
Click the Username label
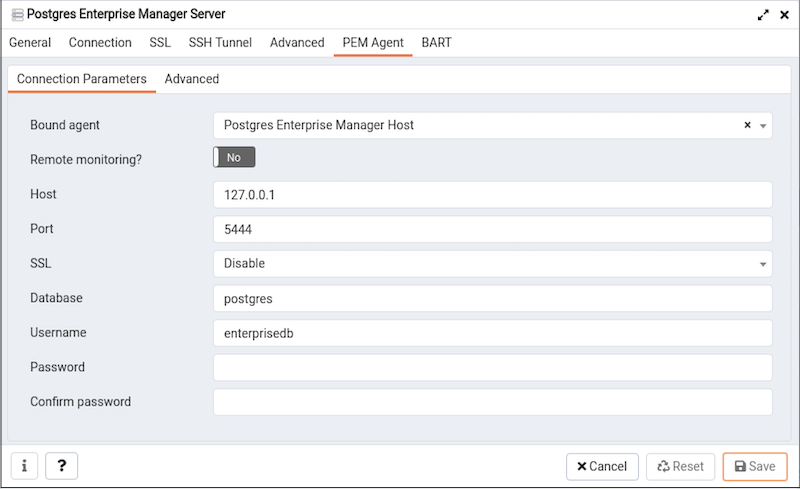click(58, 332)
